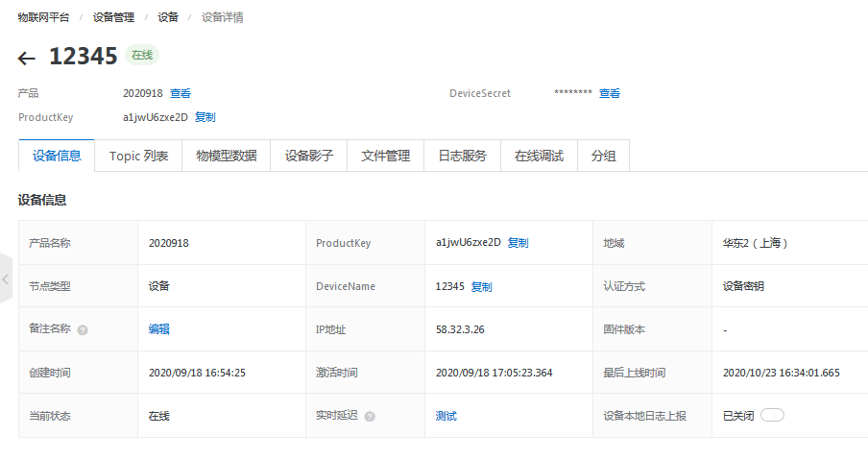Switch to the Topic 列表 tab
Image resolution: width=868 pixels, height=460 pixels.
pyautogui.click(x=138, y=156)
